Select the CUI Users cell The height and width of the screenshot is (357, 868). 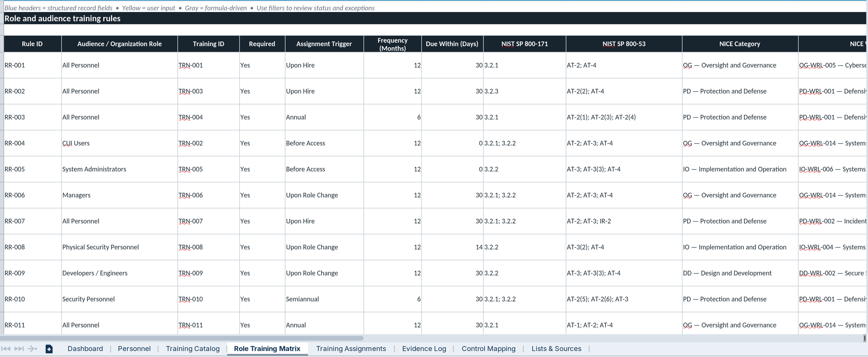coord(119,143)
